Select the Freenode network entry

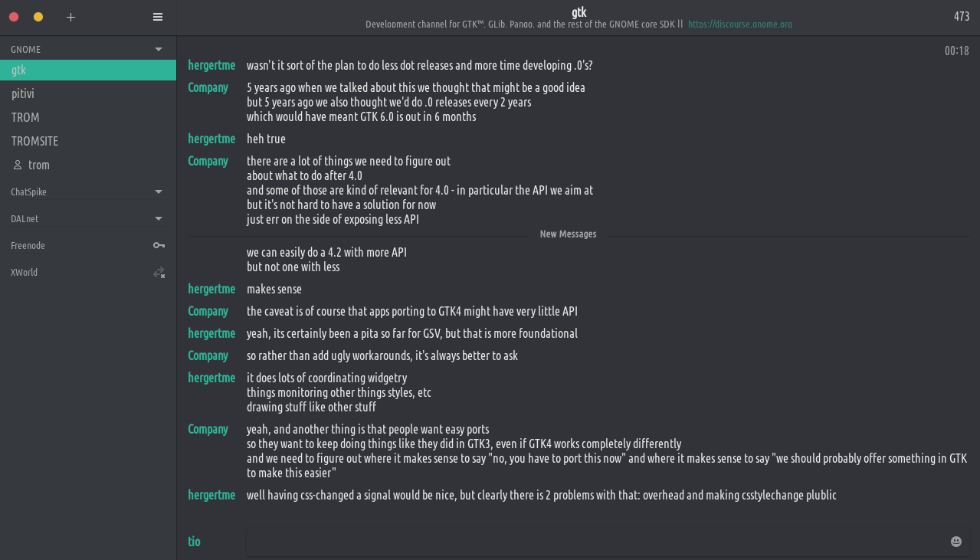[x=28, y=245]
